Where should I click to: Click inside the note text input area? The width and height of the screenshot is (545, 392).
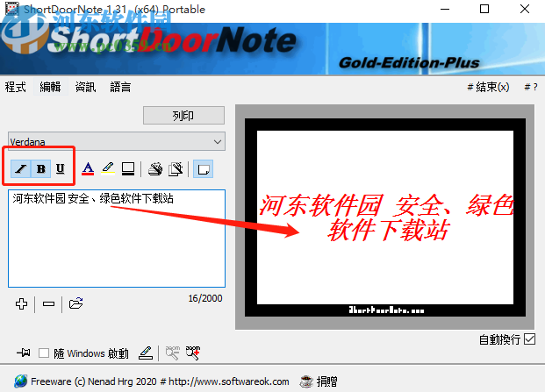pyautogui.click(x=117, y=239)
